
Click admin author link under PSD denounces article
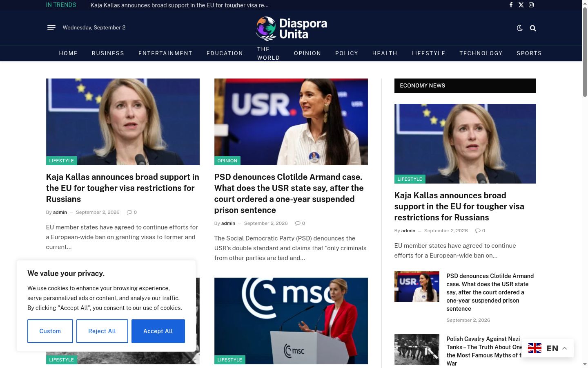point(228,223)
